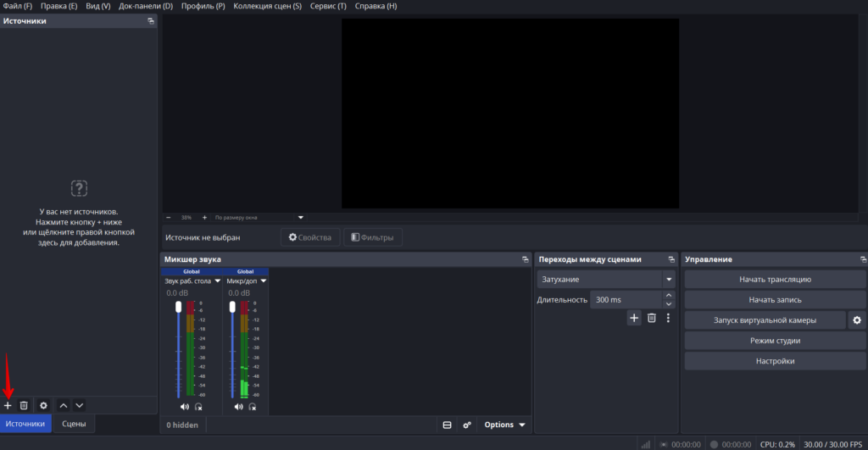The width and height of the screenshot is (868, 450).
Task: Open Options dropdown in audio mixer
Action: [504, 425]
